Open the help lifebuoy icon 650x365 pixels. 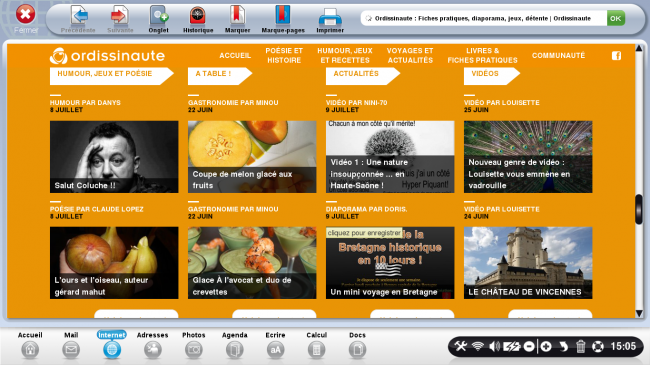[x=598, y=346]
